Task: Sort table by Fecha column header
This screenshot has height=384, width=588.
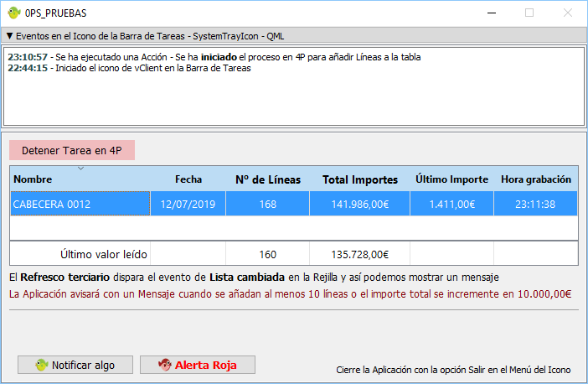Action: click(188, 179)
